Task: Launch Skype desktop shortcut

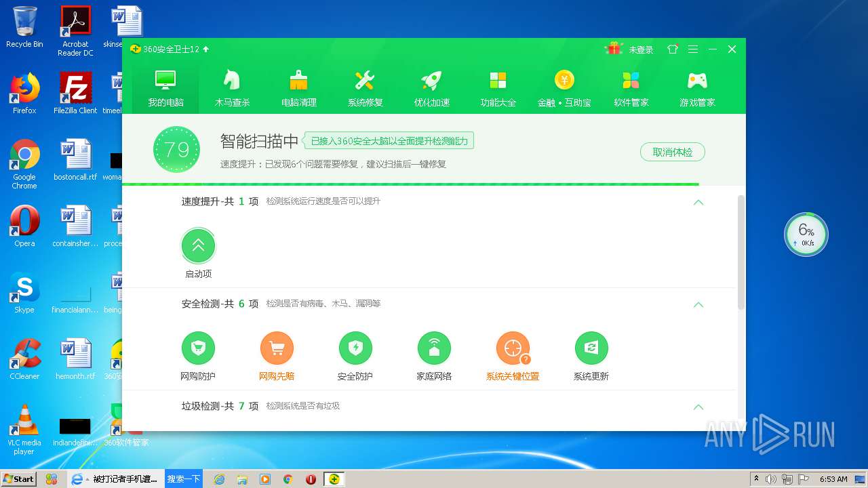Action: point(24,293)
